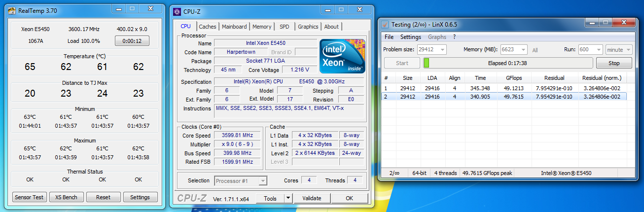The height and width of the screenshot is (212, 644).
Task: Click the disabled Start button in LinX
Action: pyautogui.click(x=402, y=63)
